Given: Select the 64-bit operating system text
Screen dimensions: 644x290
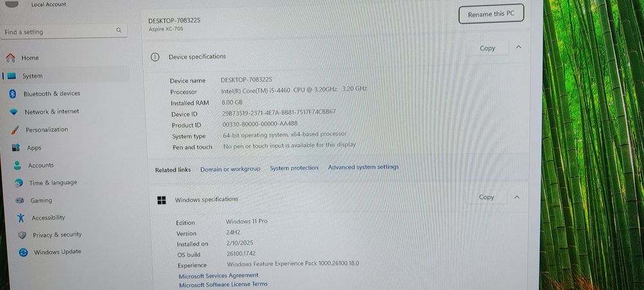Looking at the screenshot, I should [285, 134].
